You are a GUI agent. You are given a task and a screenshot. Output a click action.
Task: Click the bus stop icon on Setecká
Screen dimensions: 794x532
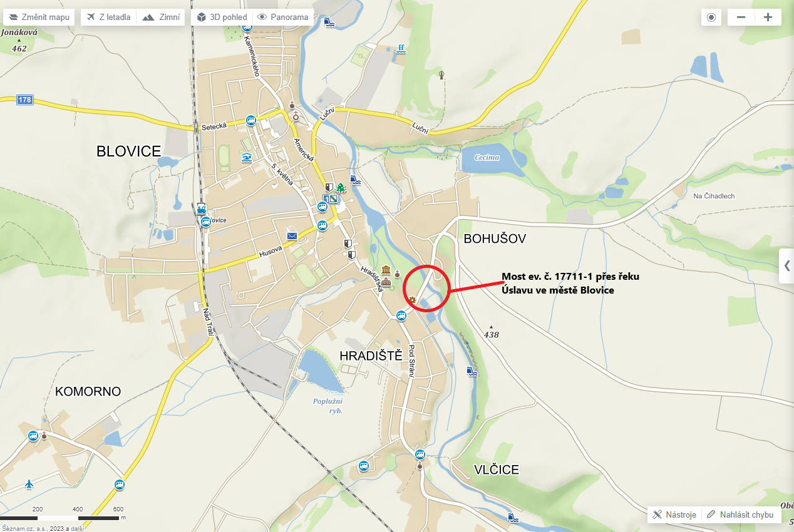(x=251, y=121)
